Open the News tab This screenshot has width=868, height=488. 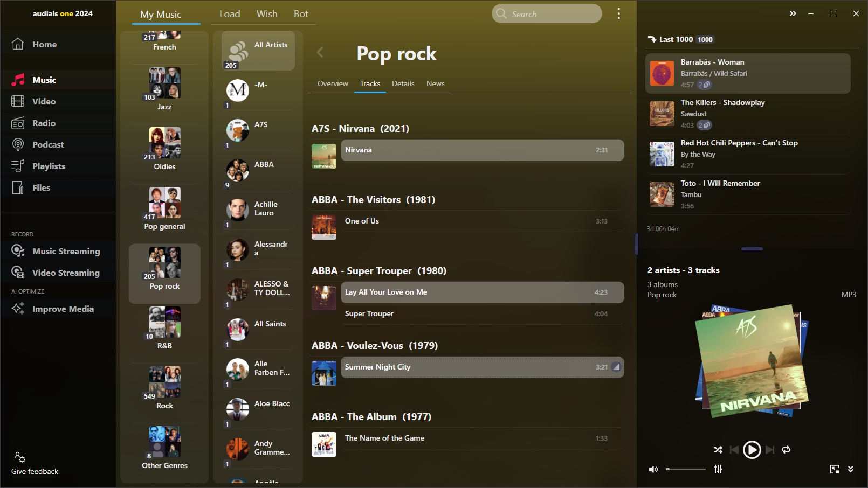tap(436, 83)
